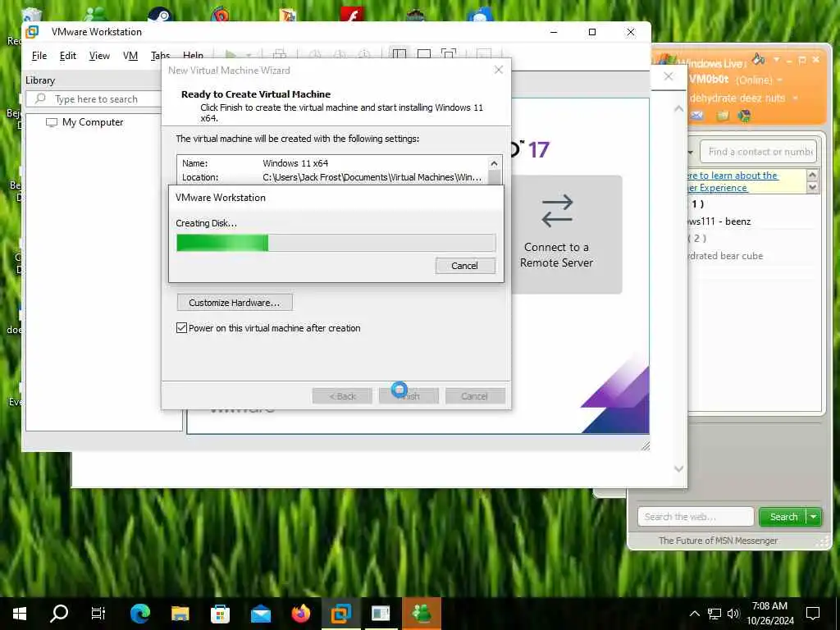The width and height of the screenshot is (840, 630).
Task: Close the New Virtual Machine Wizard
Action: pyautogui.click(x=499, y=71)
